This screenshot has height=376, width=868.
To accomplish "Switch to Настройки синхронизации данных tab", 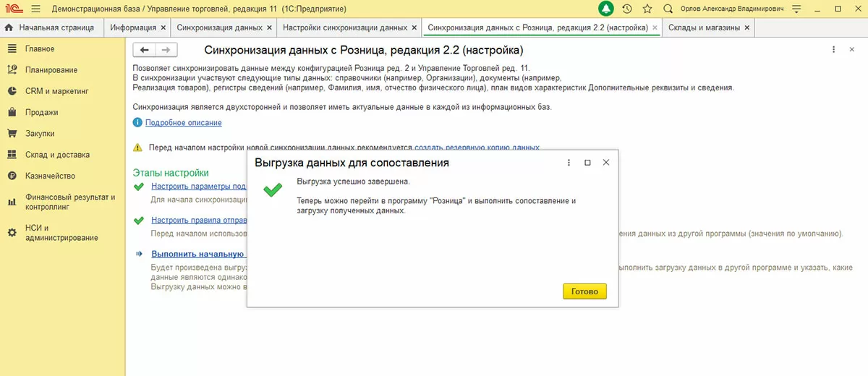I will click(x=345, y=27).
